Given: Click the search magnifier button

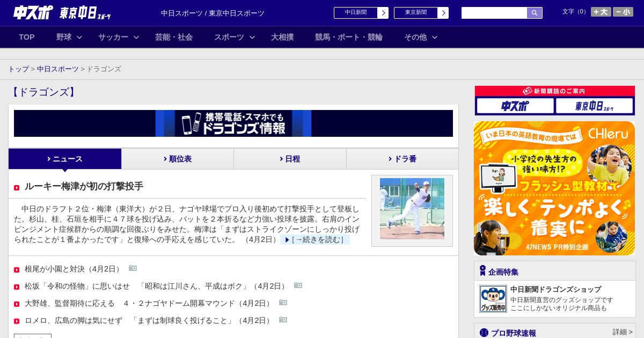Looking at the screenshot, I should (x=535, y=13).
